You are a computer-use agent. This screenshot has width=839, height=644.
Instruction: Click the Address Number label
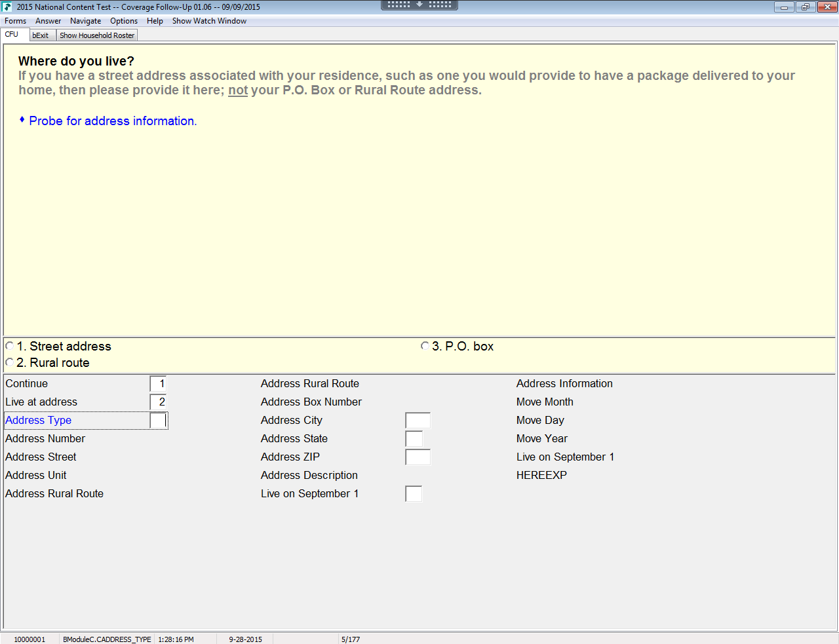coord(45,439)
